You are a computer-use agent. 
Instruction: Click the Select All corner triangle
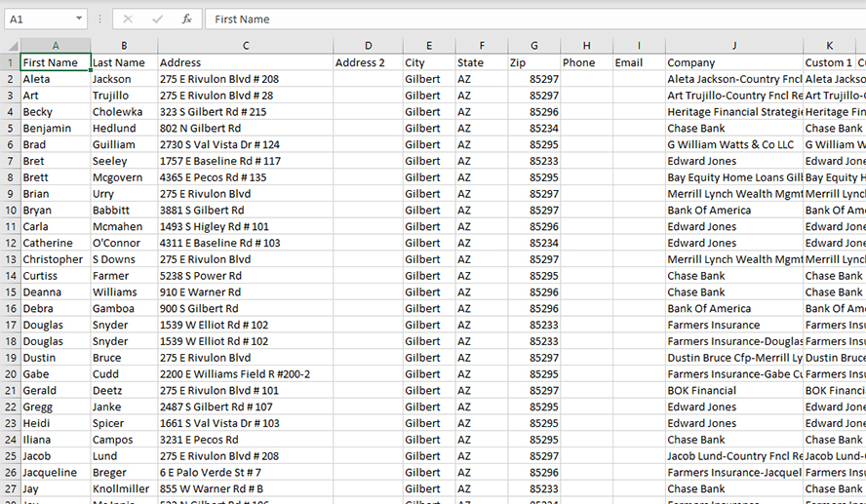11,46
